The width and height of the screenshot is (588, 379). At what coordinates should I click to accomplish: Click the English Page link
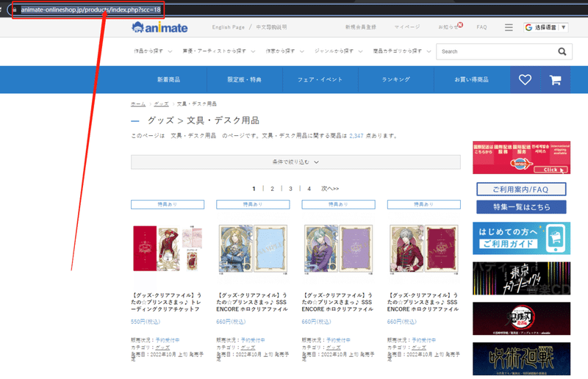(229, 27)
